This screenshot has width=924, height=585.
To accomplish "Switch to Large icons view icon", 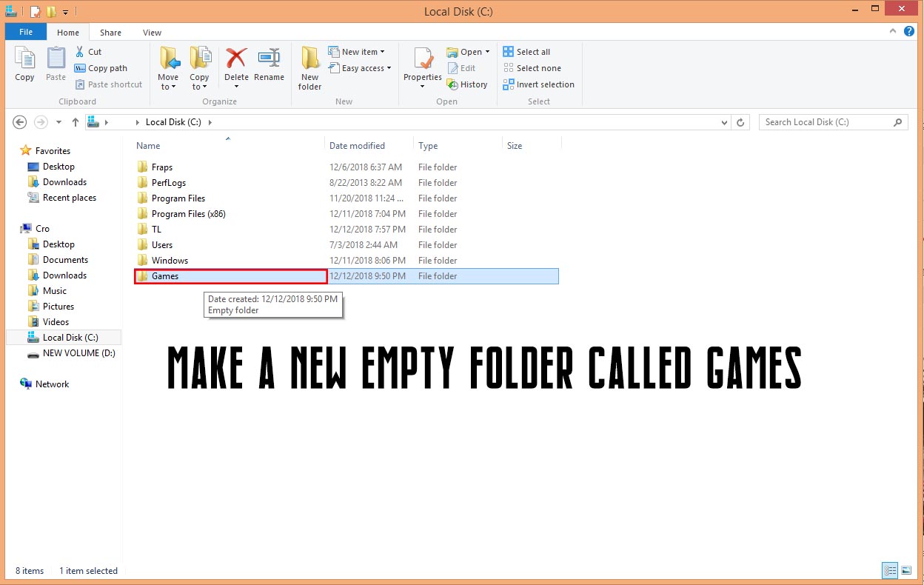I will [x=906, y=570].
